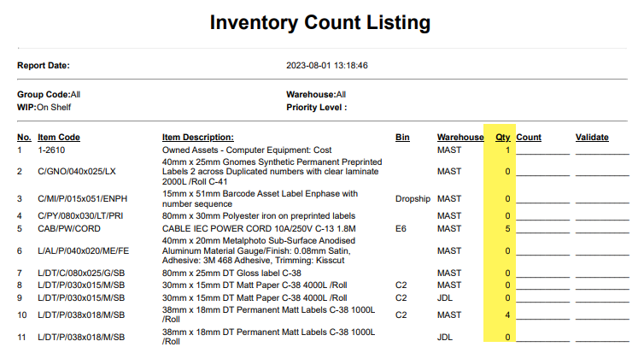This screenshot has height=347, width=644.
Task: Click the Priority Level label
Action: pos(316,108)
